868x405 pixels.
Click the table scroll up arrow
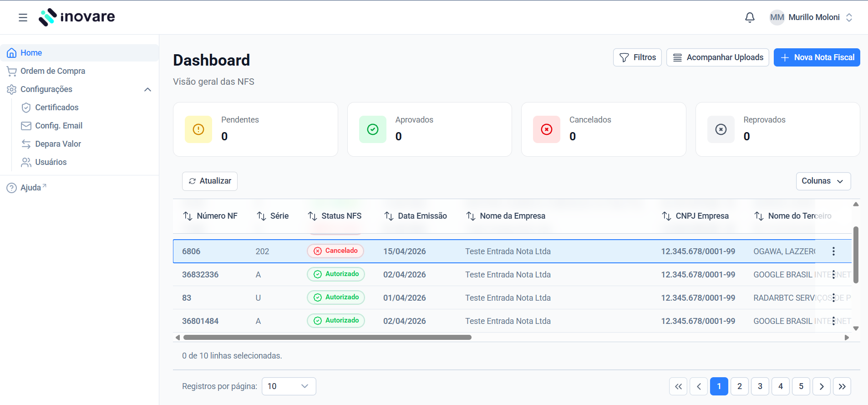click(x=856, y=204)
